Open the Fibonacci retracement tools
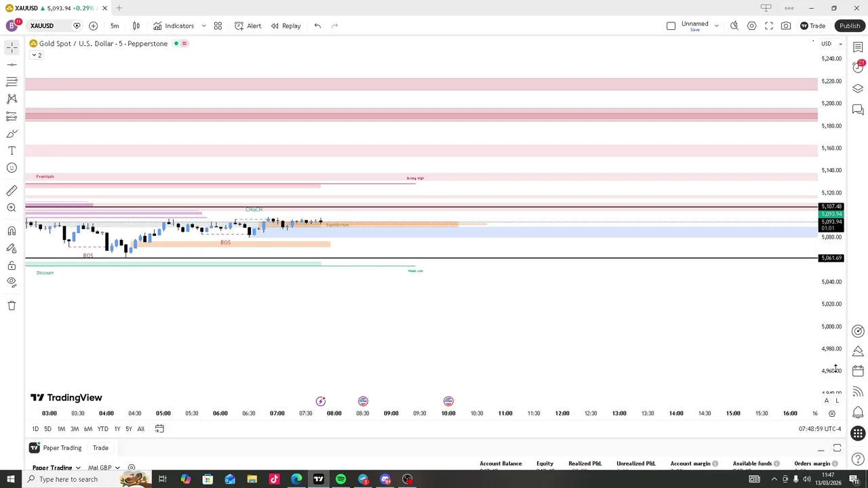The width and height of the screenshot is (868, 488). pyautogui.click(x=12, y=82)
